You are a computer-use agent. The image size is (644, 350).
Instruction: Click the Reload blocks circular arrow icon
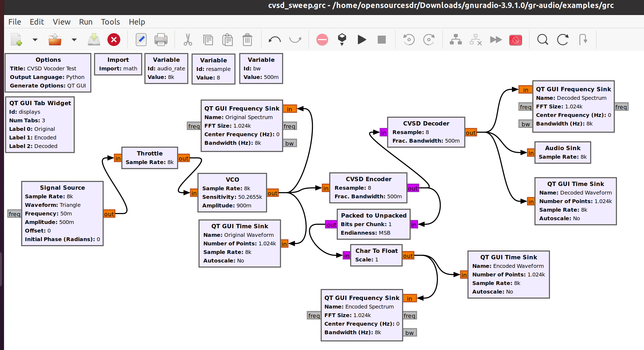(x=563, y=40)
